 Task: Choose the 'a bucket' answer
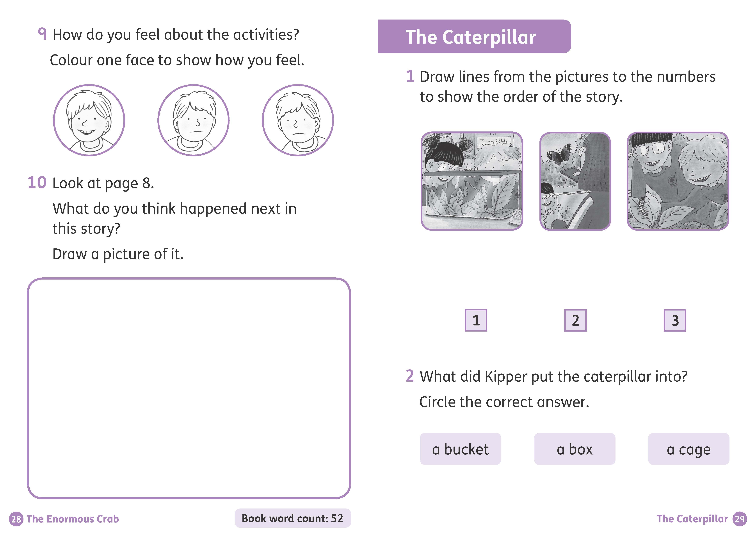(460, 449)
